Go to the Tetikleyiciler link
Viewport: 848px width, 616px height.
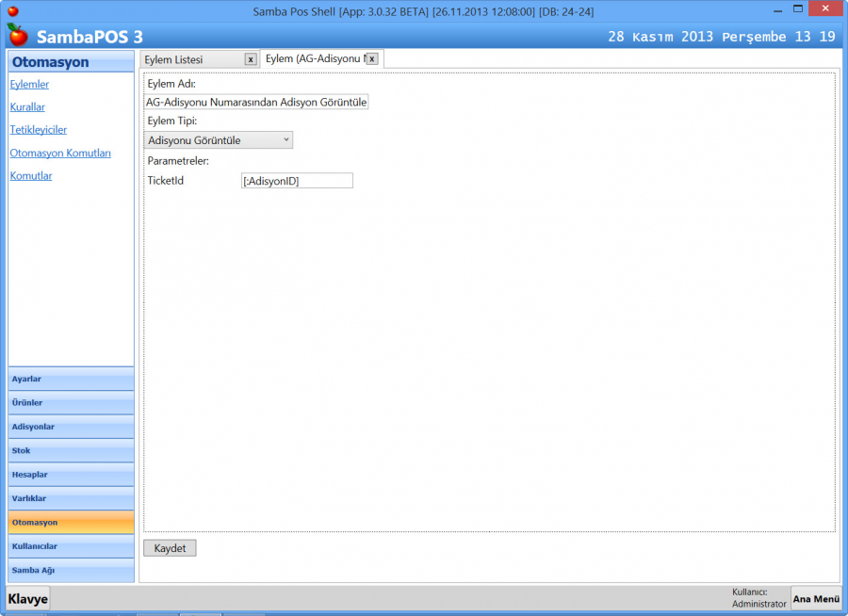[x=38, y=130]
